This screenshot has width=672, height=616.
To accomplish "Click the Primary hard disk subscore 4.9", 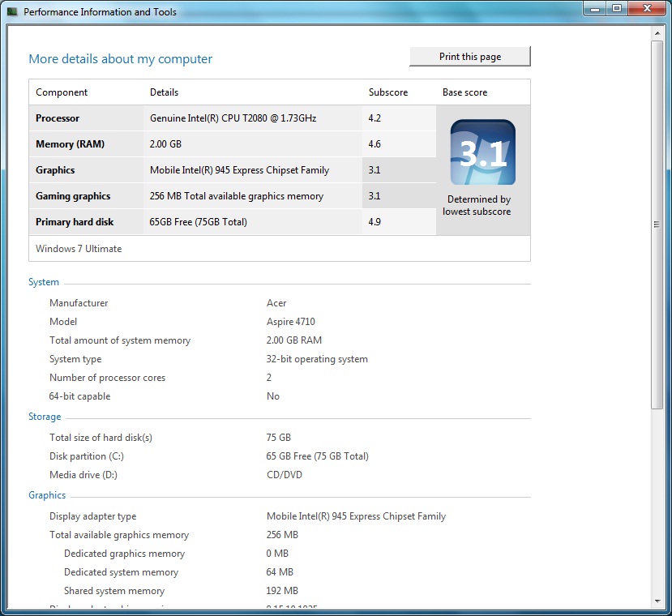I will (x=375, y=222).
